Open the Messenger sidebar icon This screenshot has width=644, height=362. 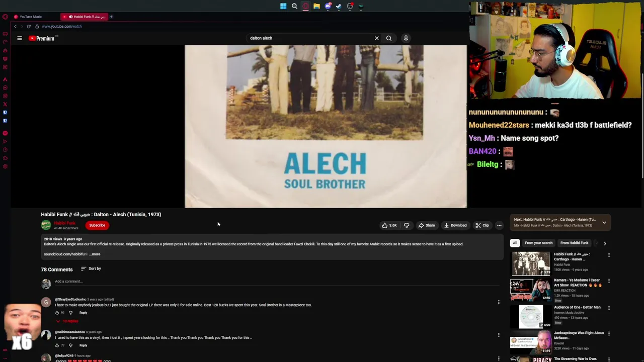pyautogui.click(x=5, y=88)
